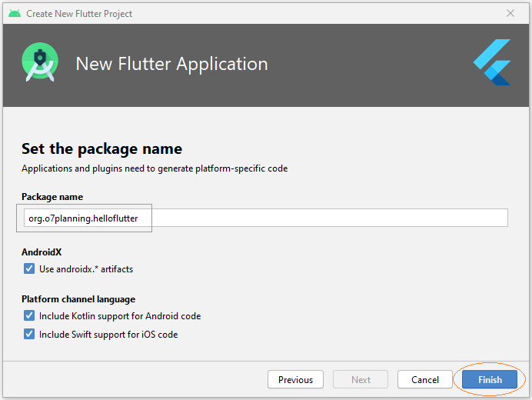Finish creating the Flutter project
Viewport: 532px width, 400px height.
[490, 379]
